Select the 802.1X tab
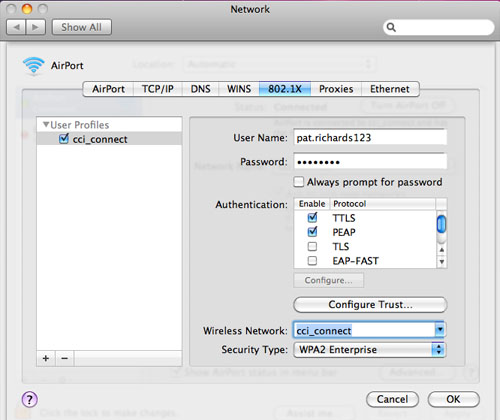 click(x=285, y=89)
